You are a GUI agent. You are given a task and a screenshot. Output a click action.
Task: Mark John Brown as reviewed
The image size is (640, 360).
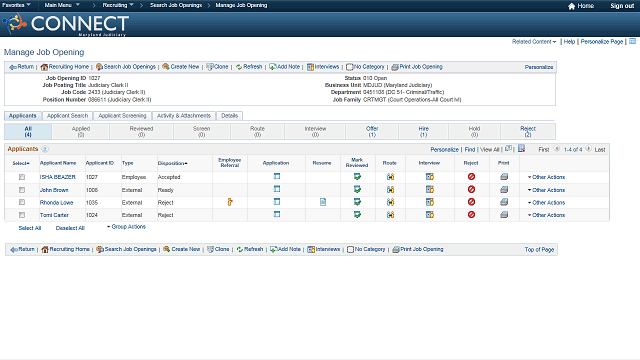pyautogui.click(x=357, y=189)
